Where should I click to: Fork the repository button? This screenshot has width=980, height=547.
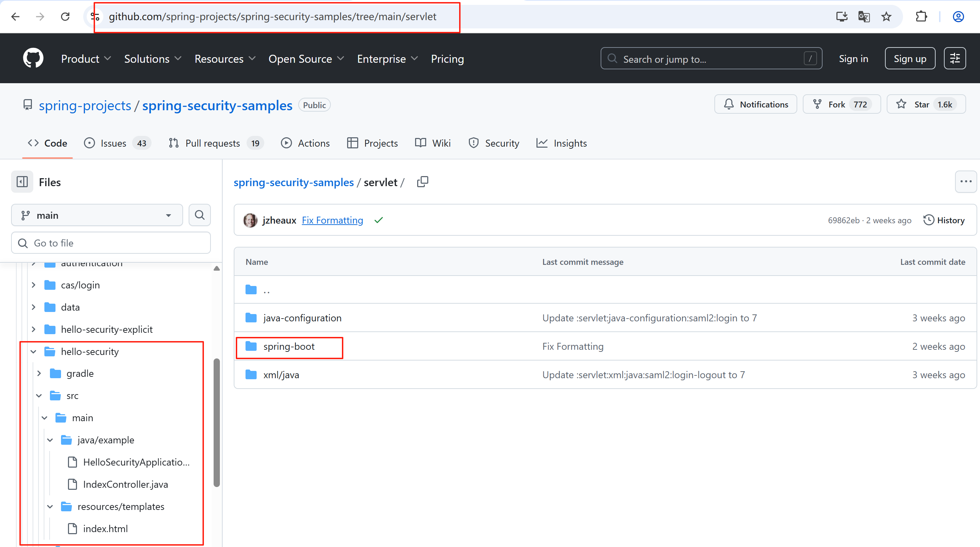coord(842,104)
